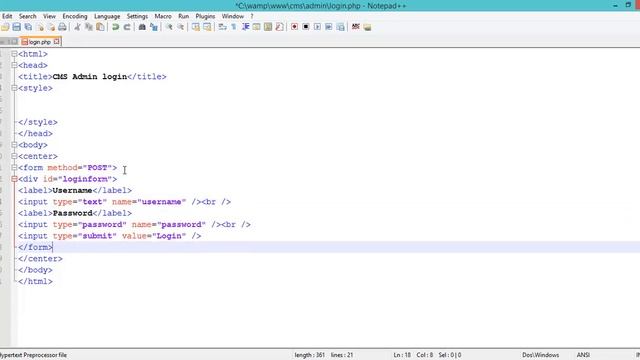This screenshot has height=360, width=640.
Task: Copy selection using the Copy icon
Action: pyautogui.click(x=89, y=27)
